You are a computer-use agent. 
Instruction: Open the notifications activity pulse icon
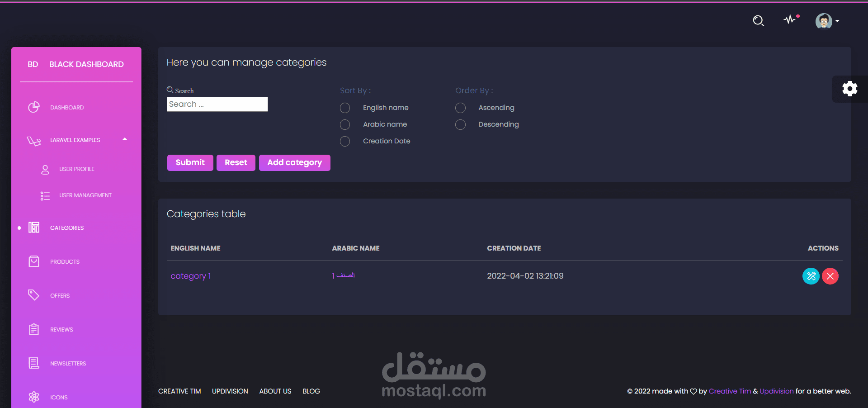[790, 19]
